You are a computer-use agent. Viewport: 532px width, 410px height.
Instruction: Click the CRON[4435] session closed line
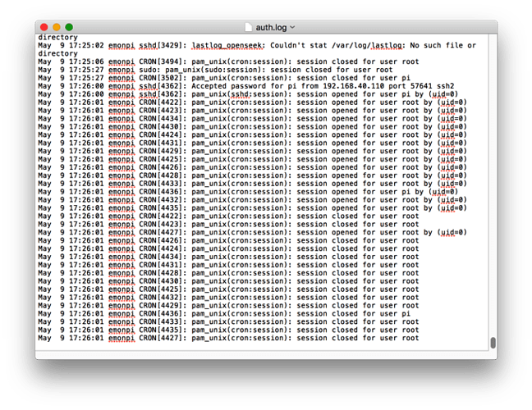click(228, 330)
